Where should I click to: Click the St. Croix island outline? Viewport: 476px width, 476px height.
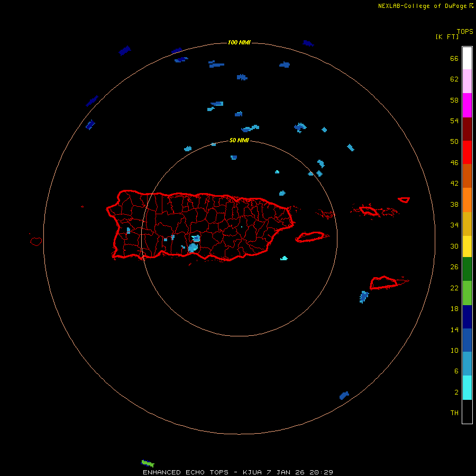click(385, 283)
